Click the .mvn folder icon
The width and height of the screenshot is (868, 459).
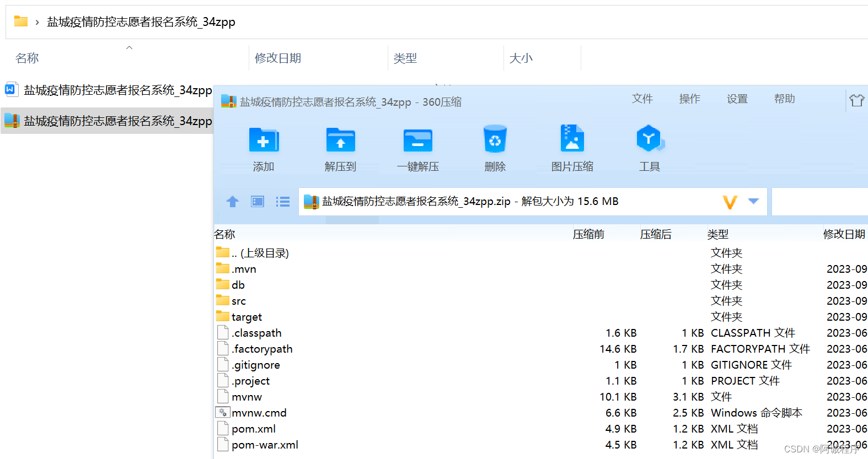223,268
